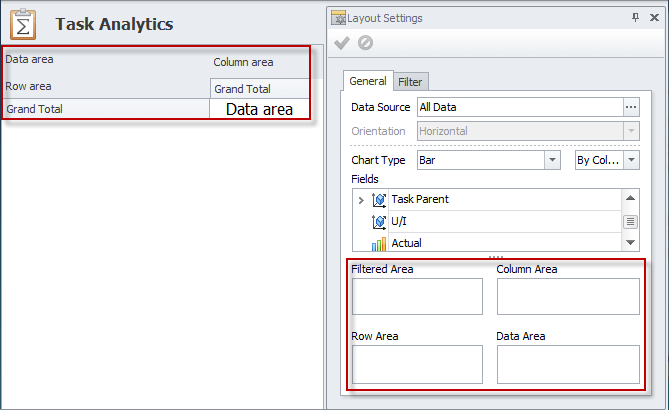The height and width of the screenshot is (410, 669).
Task: Click the Task Analytics sigma clipboard icon
Action: coord(23,24)
